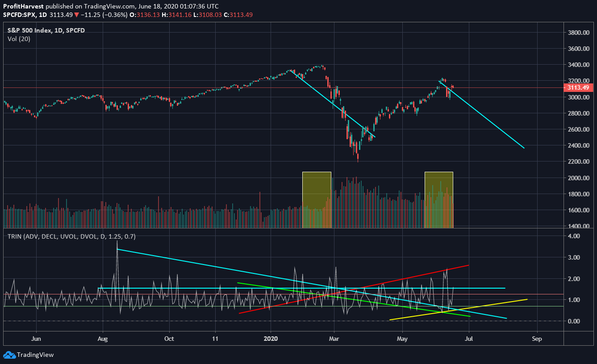Select the horizontal cyan line in TRIN pane
The image size is (597, 364).
tap(302, 288)
